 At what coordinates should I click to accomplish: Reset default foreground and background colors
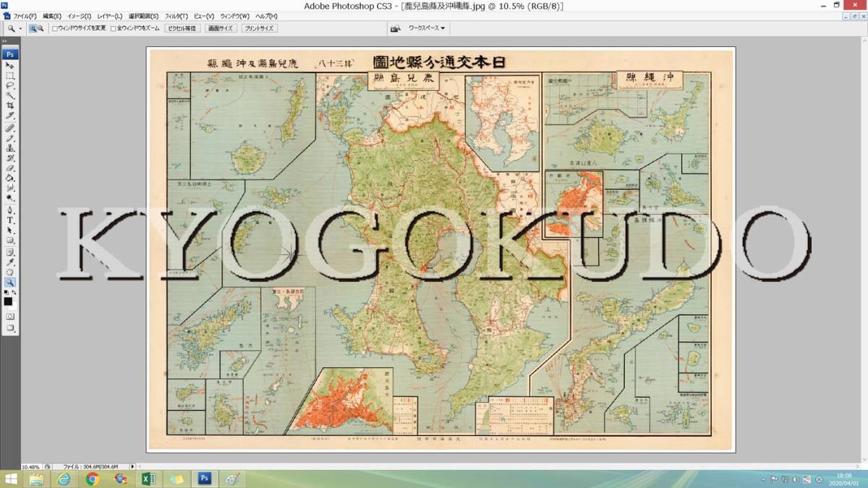click(7, 292)
